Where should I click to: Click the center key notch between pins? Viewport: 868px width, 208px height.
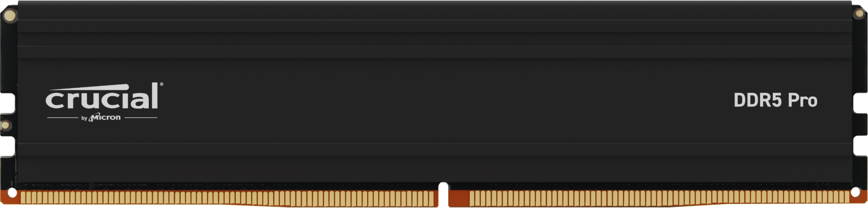(x=443, y=195)
